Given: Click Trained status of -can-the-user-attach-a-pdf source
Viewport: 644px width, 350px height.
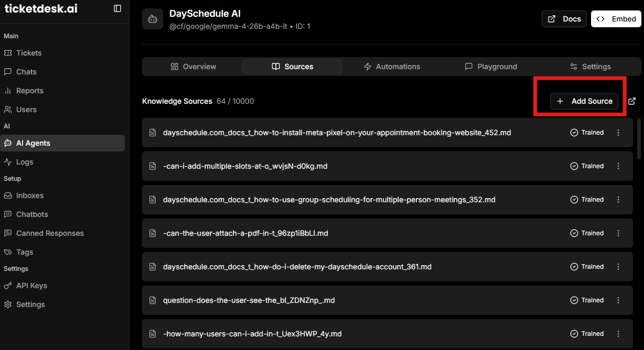Looking at the screenshot, I should click(x=587, y=233).
